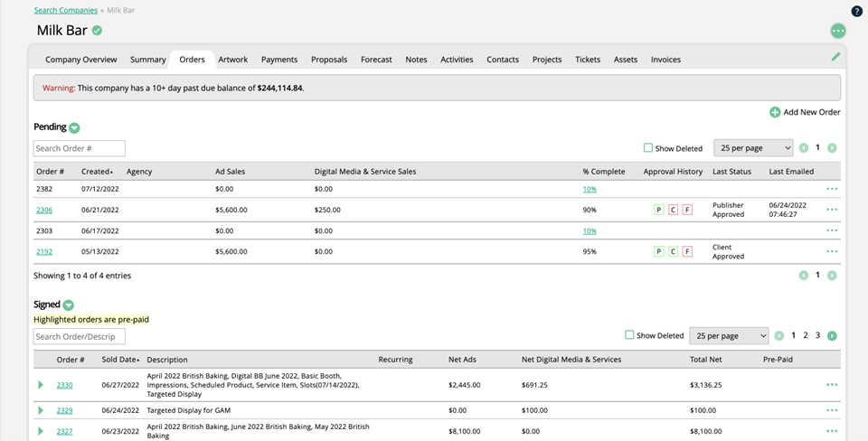Expand the details for signed order 2327
Screen dimensions: 868x441
[41, 431]
